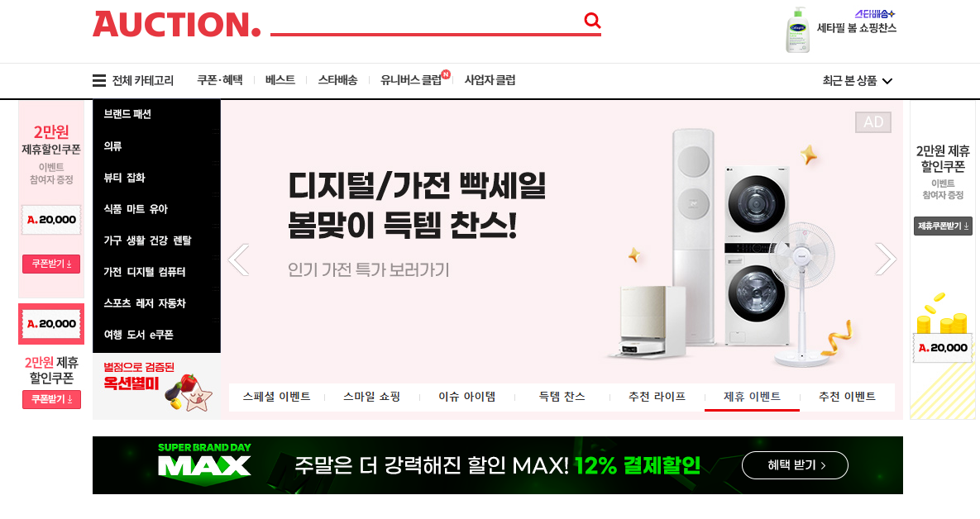
Task: Click the red magnifier search icon
Action: tap(592, 21)
